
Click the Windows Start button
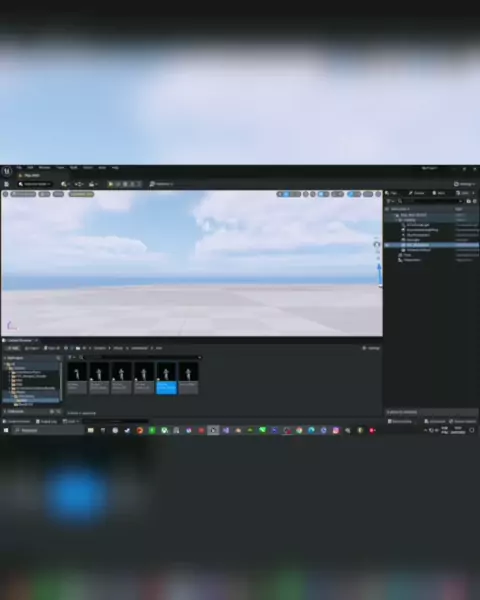pos(6,430)
